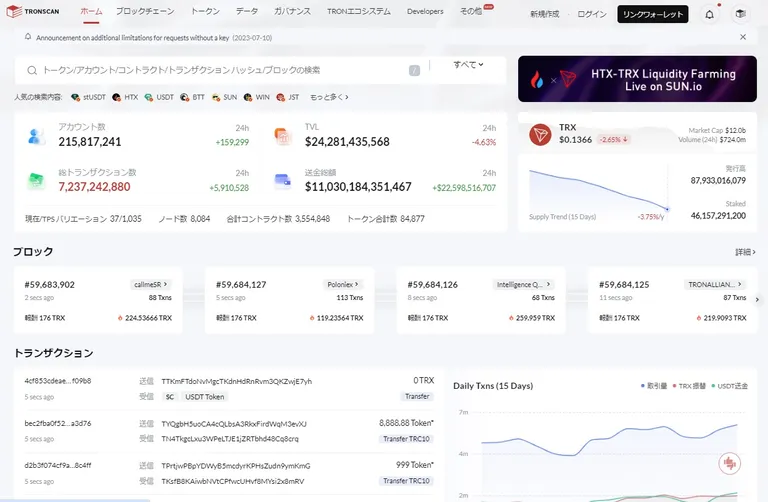Image resolution: width=768 pixels, height=502 pixels.
Task: Click the TVL bank icon
Action: pos(283,136)
